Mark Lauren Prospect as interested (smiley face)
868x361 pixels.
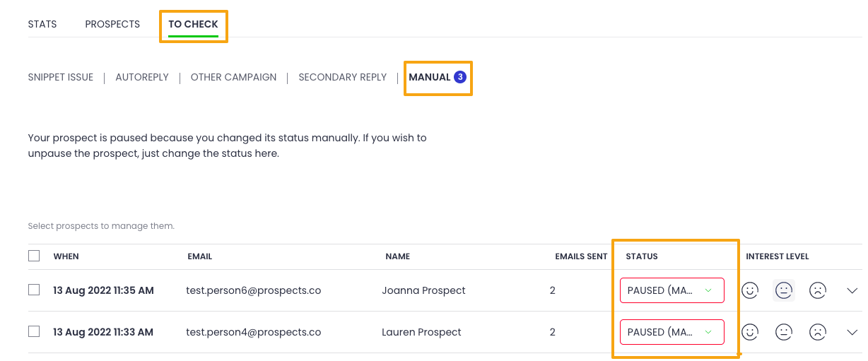[750, 332]
